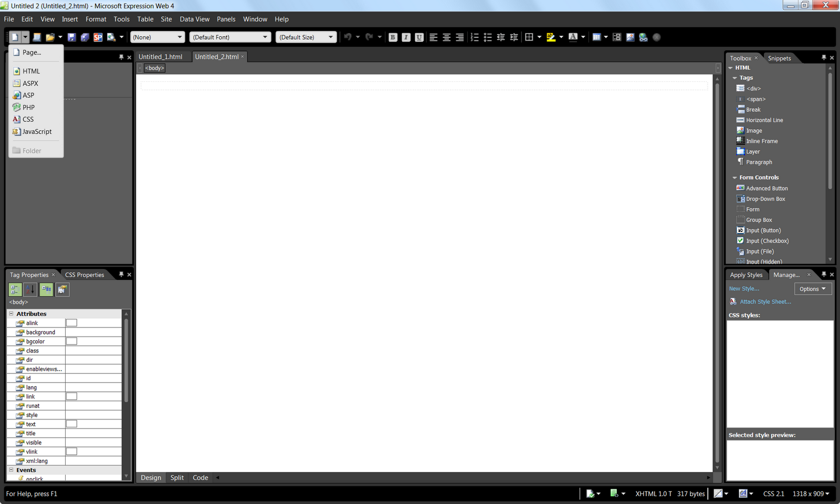Insert a Horizontal Line from the Toolbox
This screenshot has width=840, height=504.
[x=763, y=120]
